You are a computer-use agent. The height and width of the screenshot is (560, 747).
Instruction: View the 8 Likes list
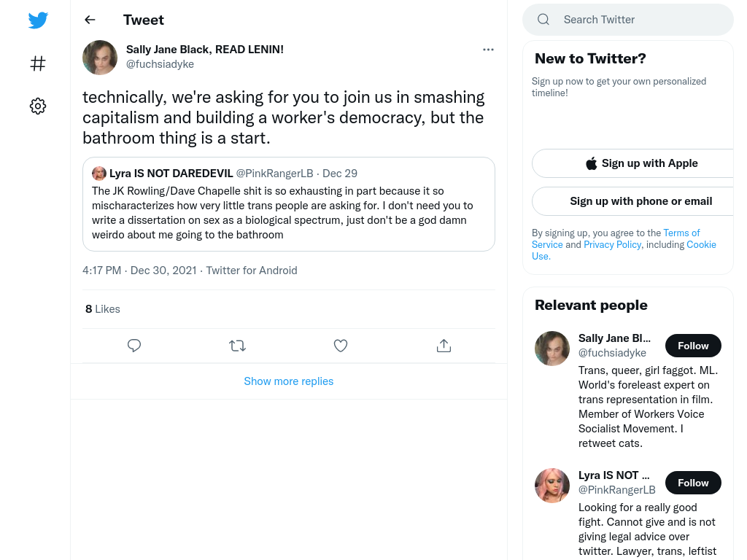(x=103, y=309)
